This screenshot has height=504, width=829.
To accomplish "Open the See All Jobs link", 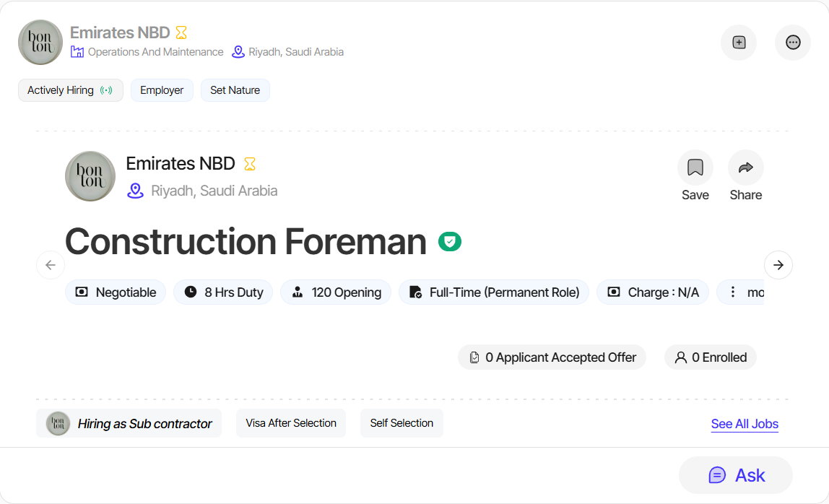I will click(745, 424).
